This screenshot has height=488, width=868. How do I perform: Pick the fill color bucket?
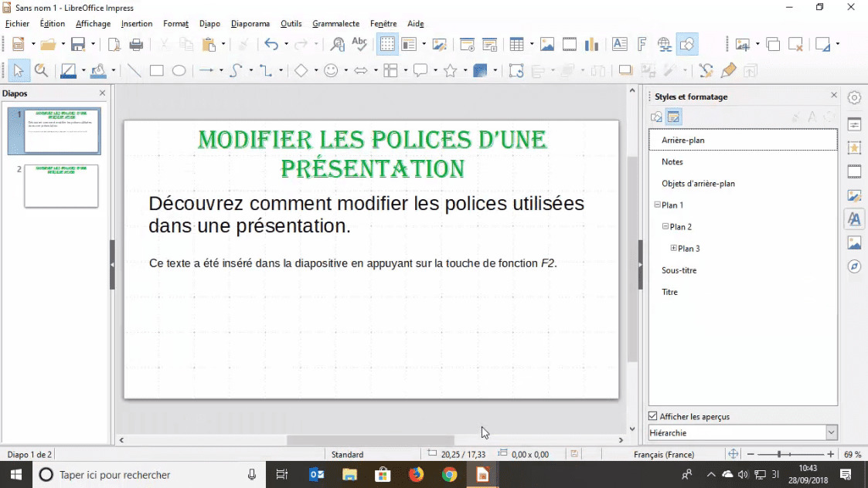98,71
